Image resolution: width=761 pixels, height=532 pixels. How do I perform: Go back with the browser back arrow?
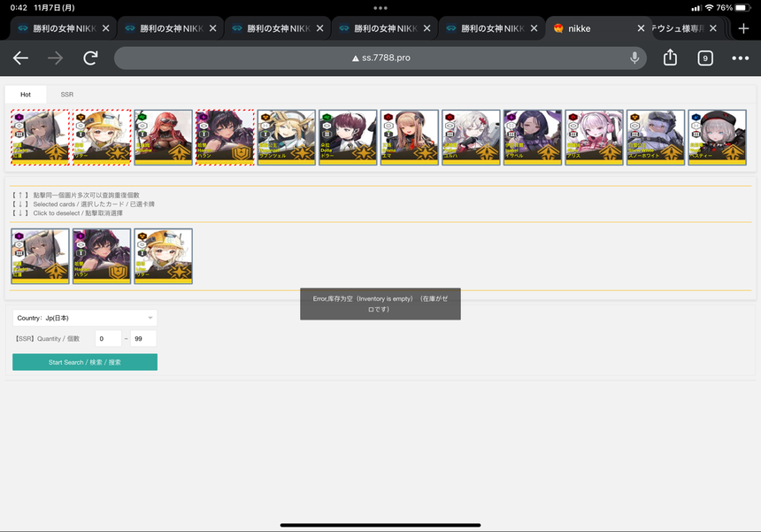click(20, 58)
